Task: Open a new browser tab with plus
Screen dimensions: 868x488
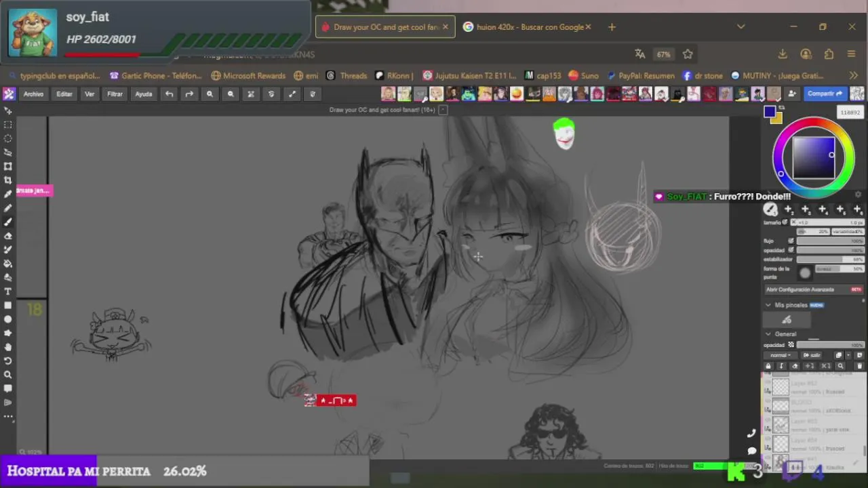Action: 612,27
